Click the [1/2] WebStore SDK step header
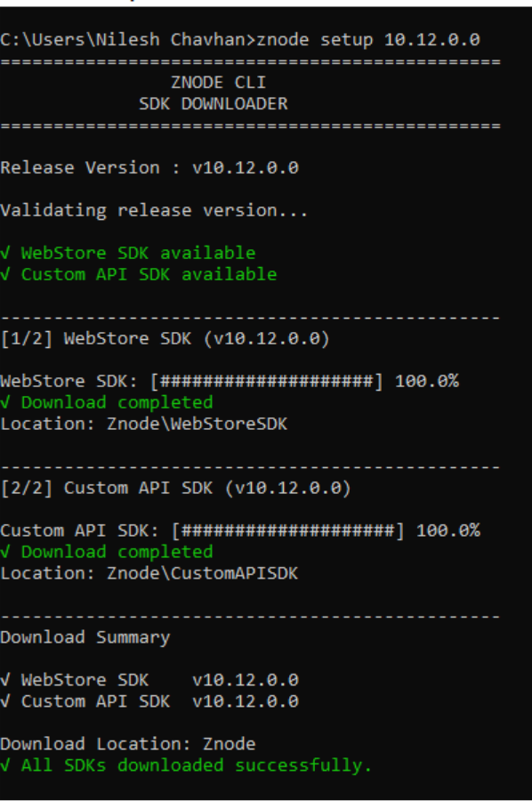Viewport: 532px width, 801px height. (x=165, y=339)
